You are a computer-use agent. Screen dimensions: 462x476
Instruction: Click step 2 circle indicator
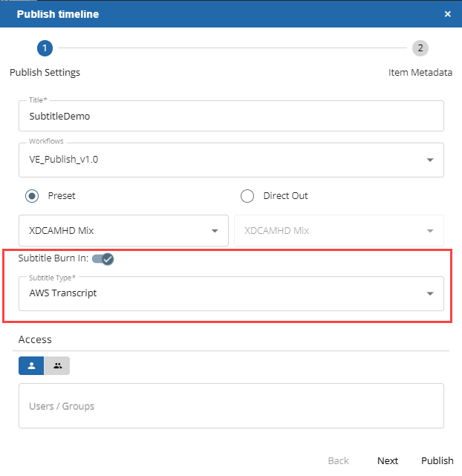click(420, 48)
